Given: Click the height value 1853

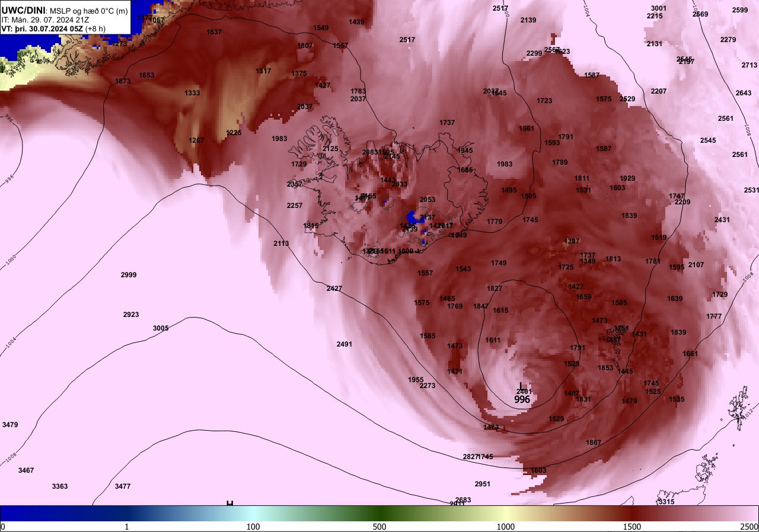Looking at the screenshot, I should pos(605,368).
